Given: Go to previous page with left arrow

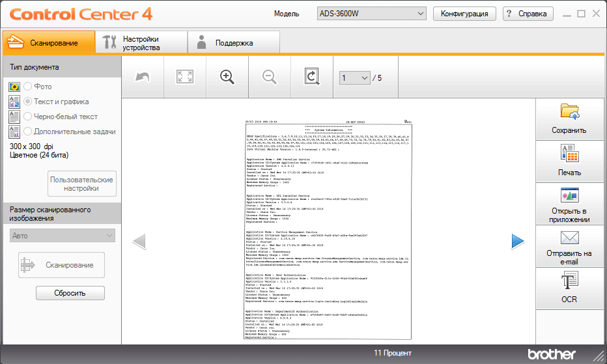Looking at the screenshot, I should click(x=139, y=241).
